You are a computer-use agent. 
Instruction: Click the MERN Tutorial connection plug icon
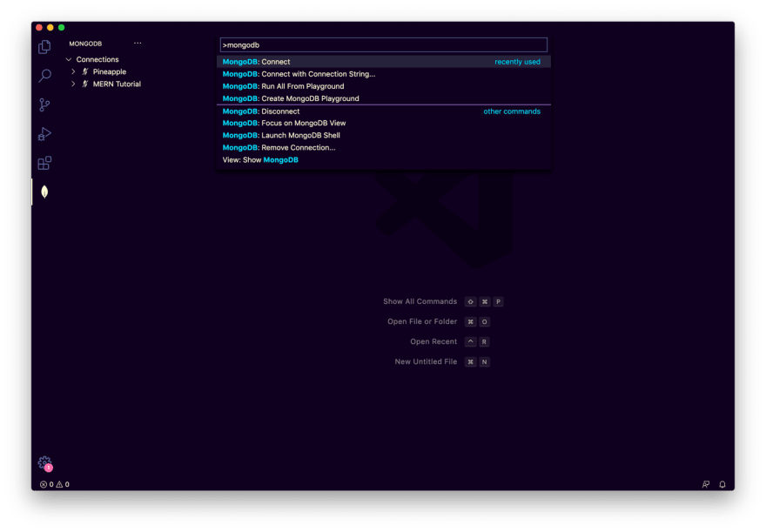85,84
